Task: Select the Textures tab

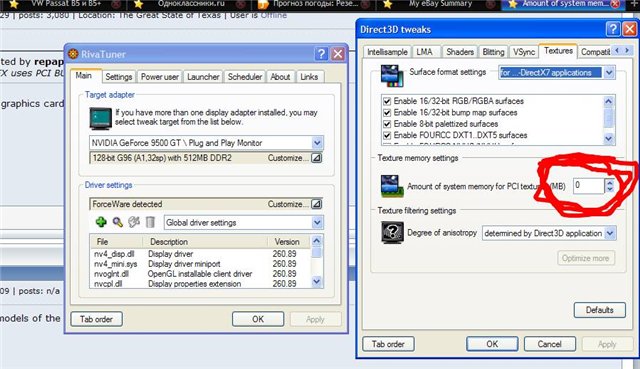Action: click(558, 51)
